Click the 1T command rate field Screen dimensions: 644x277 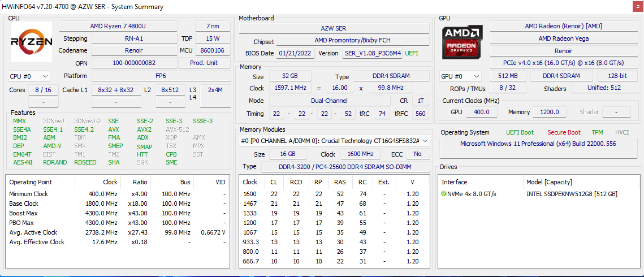[420, 101]
